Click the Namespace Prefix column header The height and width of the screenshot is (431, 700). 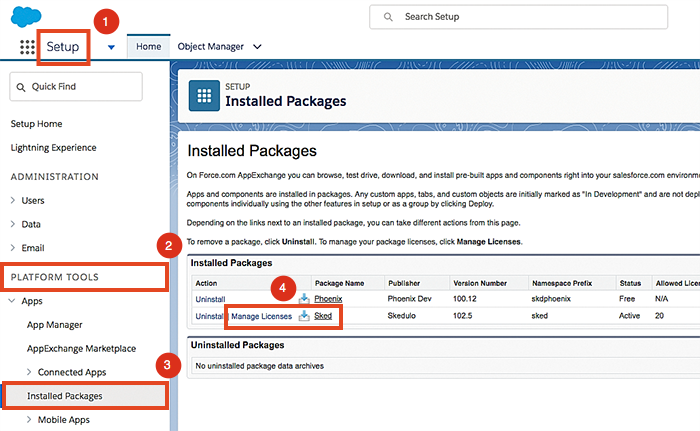point(562,283)
